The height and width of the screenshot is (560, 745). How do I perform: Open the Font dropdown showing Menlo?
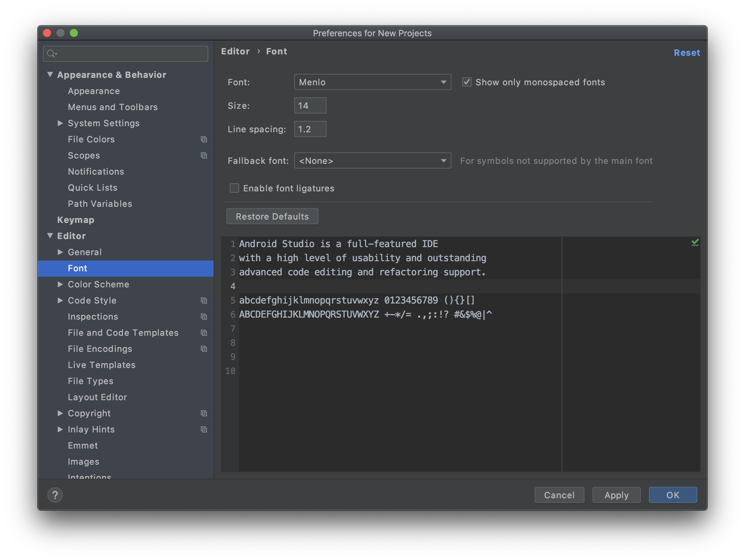point(372,82)
